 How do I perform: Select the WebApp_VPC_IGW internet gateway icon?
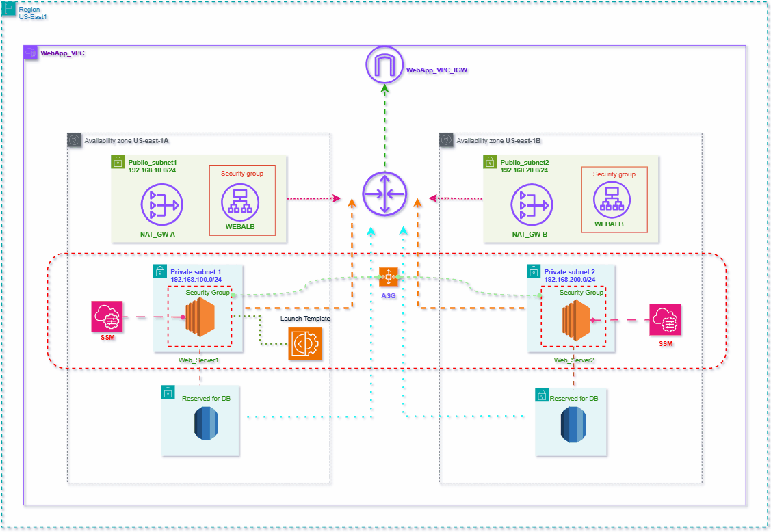384,65
